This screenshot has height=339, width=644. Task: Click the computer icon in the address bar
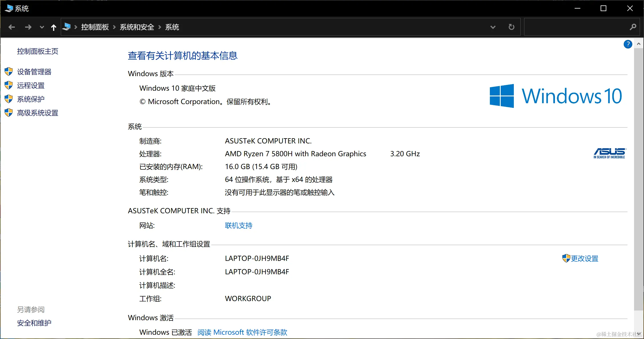click(x=67, y=27)
